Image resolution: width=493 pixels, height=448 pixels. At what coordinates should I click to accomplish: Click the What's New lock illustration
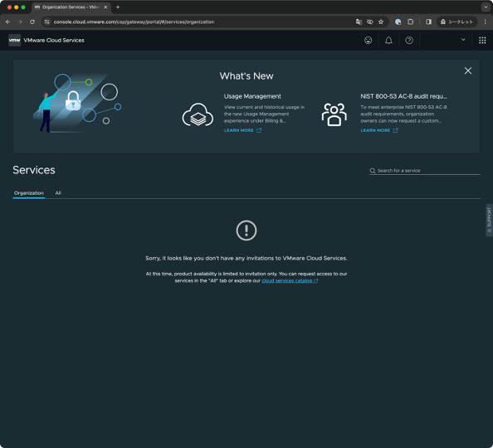coord(73,100)
